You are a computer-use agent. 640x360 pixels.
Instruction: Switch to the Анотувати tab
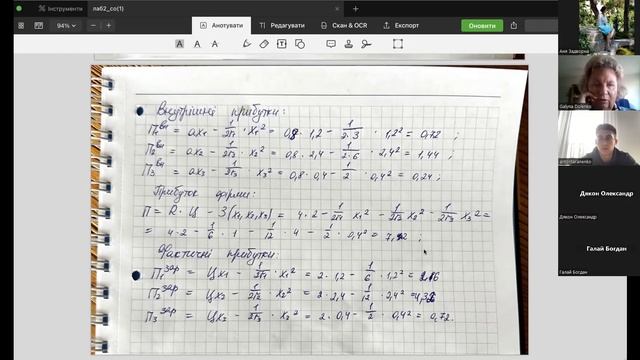[222, 25]
